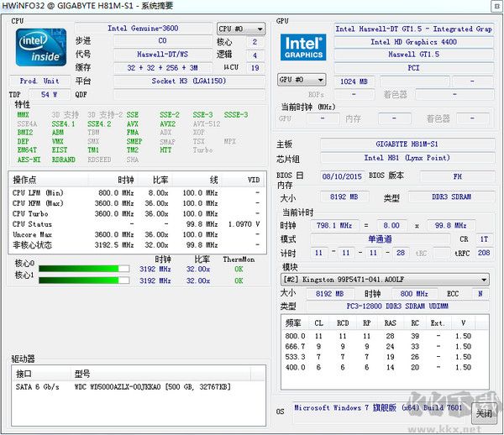
Task: Click the 400.0 frequency timing row
Action: pos(385,367)
